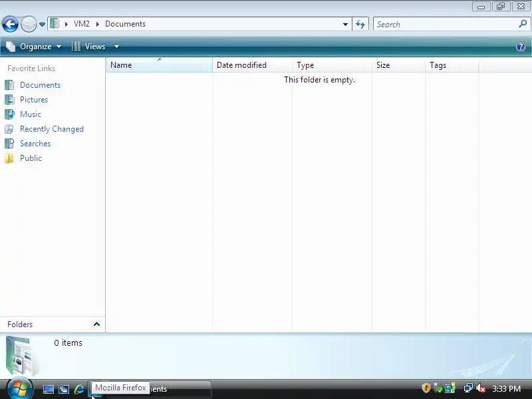Viewport: 532px width, 399px height.
Task: Click the Forward navigation arrow button
Action: pyautogui.click(x=29, y=24)
